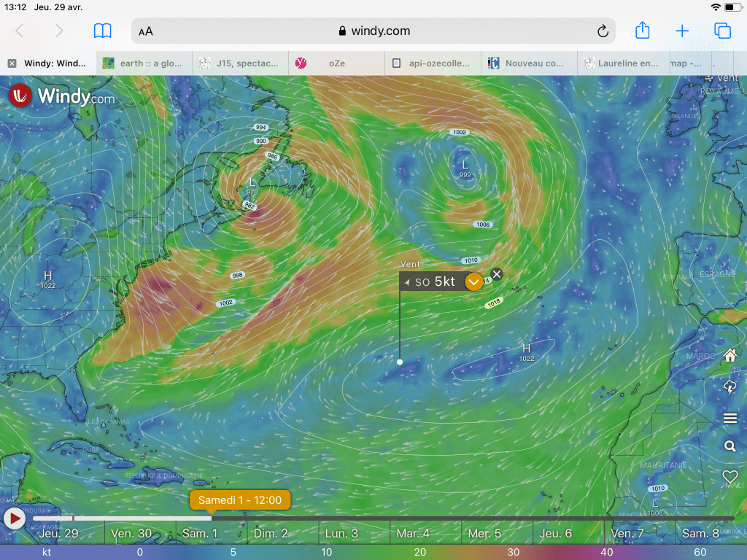Click the Windy.com logo

coord(61,96)
